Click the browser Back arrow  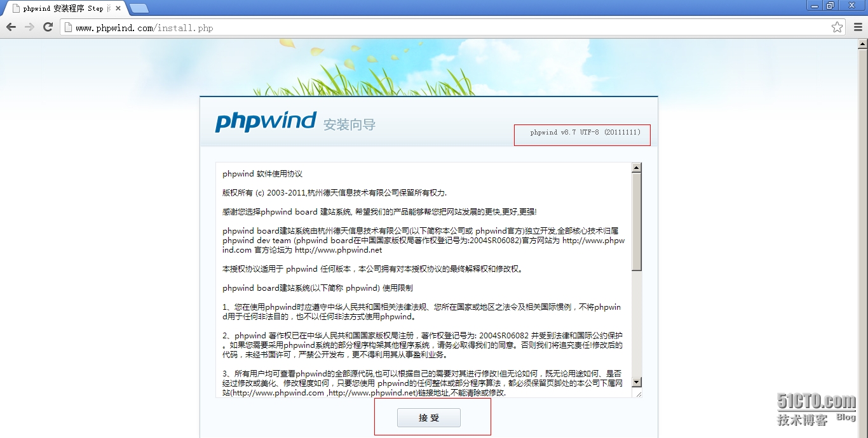11,27
